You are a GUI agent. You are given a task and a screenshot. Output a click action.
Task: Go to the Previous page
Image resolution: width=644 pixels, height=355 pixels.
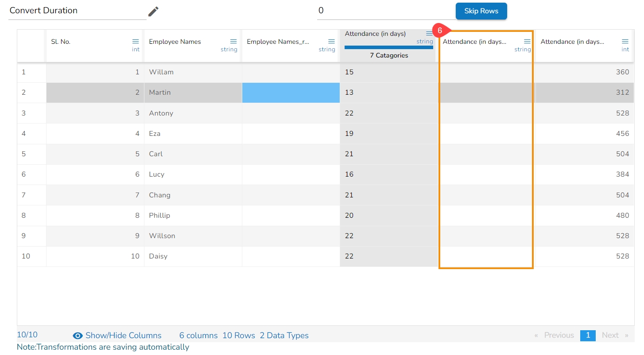[x=559, y=336]
